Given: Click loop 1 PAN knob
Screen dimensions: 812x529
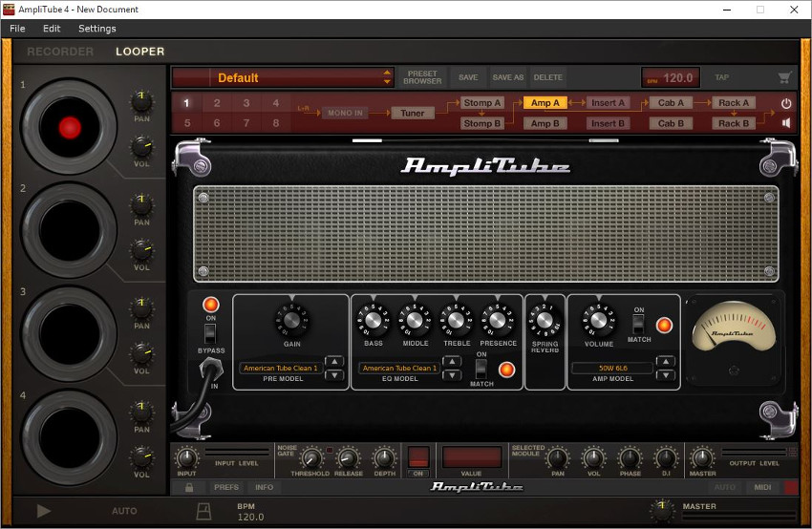Looking at the screenshot, I should point(141,101).
